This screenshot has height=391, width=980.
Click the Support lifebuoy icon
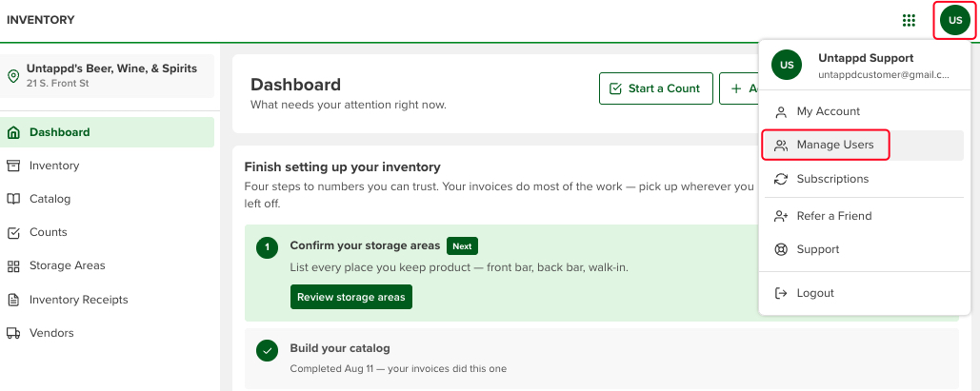point(781,250)
